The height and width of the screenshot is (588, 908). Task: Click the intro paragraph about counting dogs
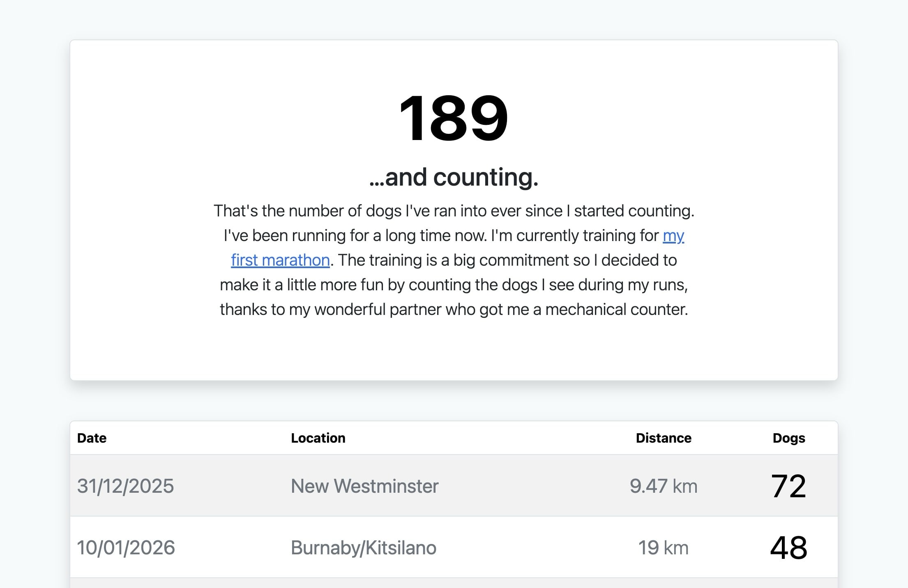(454, 260)
